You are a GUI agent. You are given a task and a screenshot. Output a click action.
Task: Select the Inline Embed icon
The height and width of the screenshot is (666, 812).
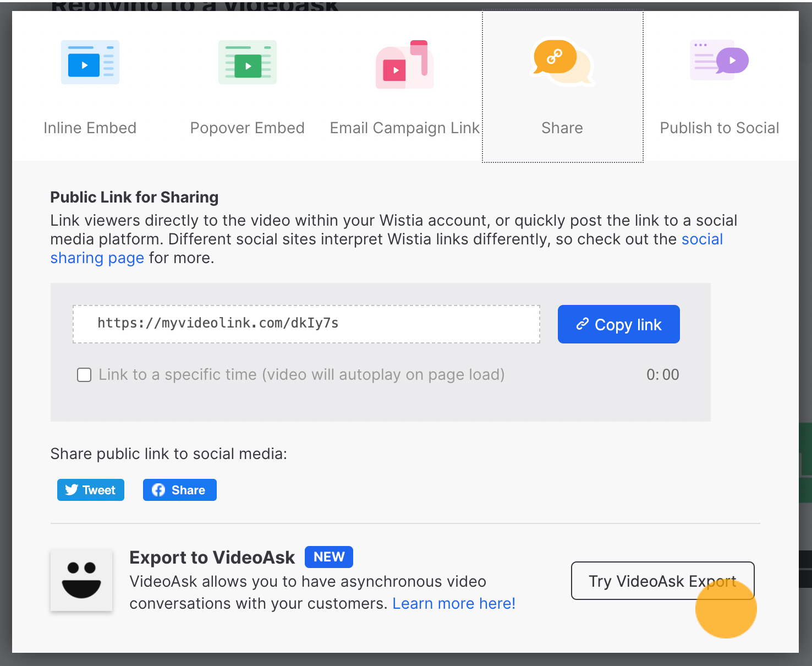90,62
